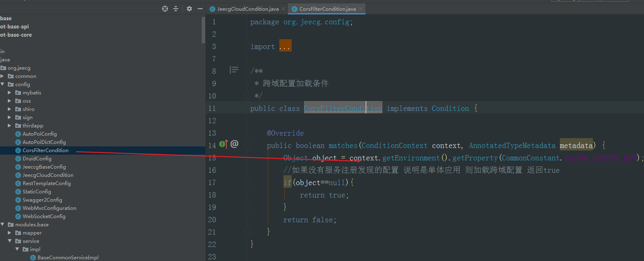Select the ot-base-api module
Image resolution: width=644 pixels, height=261 pixels.
coord(14,27)
